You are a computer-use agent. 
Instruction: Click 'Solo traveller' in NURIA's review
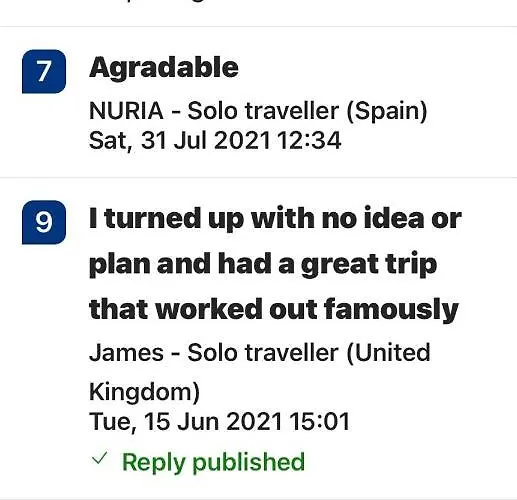(263, 111)
